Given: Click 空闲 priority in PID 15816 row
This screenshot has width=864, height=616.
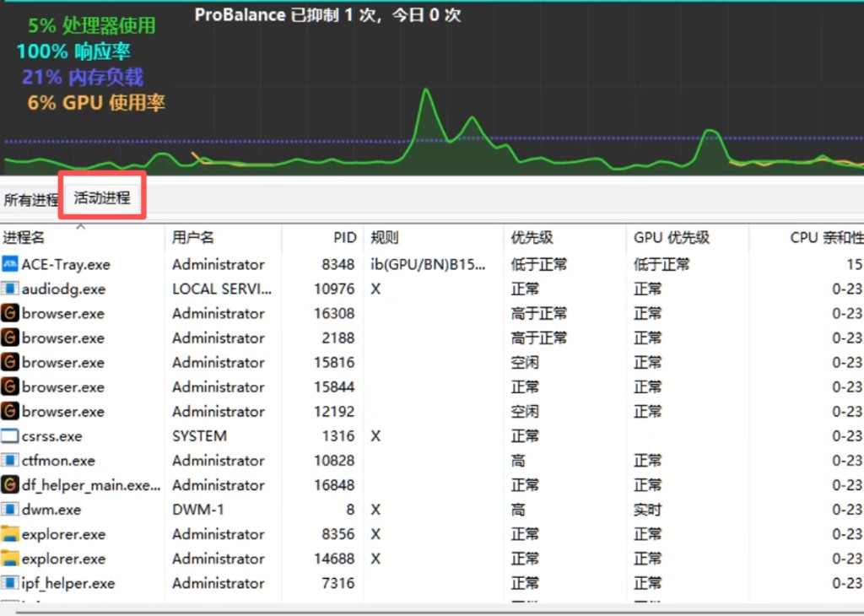Looking at the screenshot, I should (525, 363).
